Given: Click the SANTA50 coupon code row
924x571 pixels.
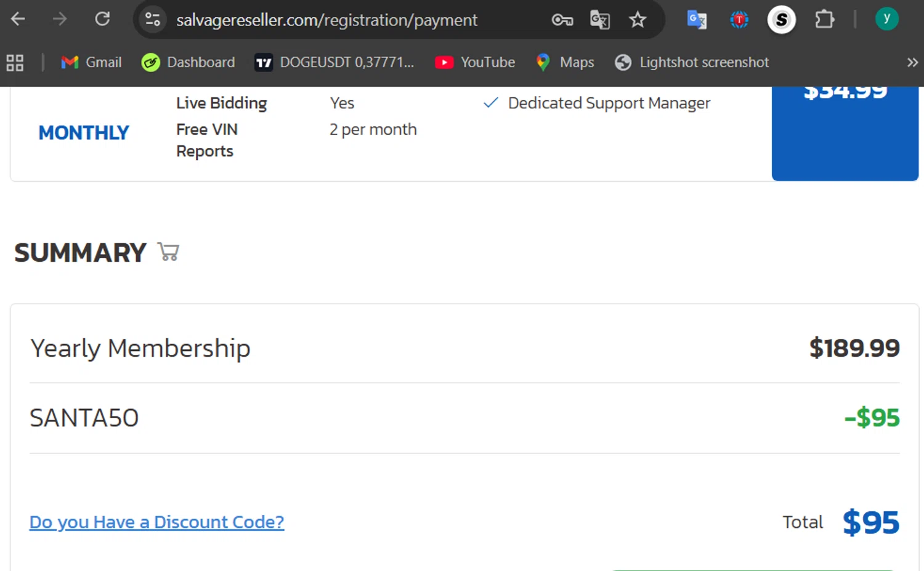Looking at the screenshot, I should [x=464, y=418].
